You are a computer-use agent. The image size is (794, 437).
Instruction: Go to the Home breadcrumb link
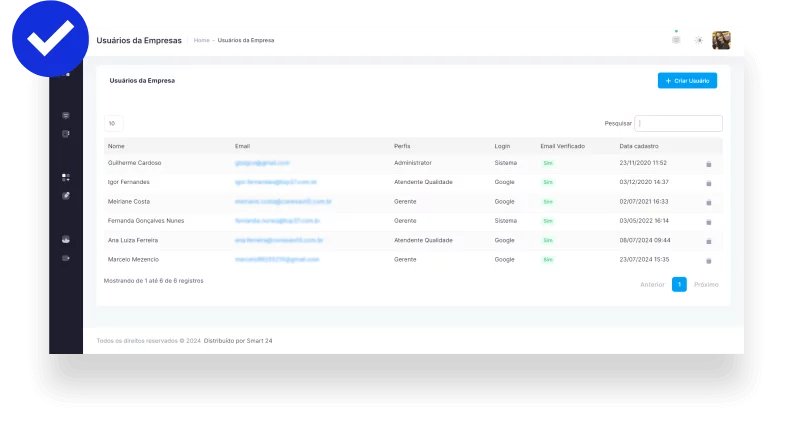pos(202,40)
